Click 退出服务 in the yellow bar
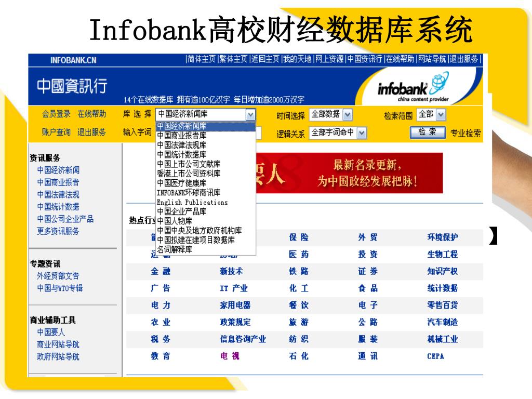Screen dimensions: 532x399 pos(91,132)
